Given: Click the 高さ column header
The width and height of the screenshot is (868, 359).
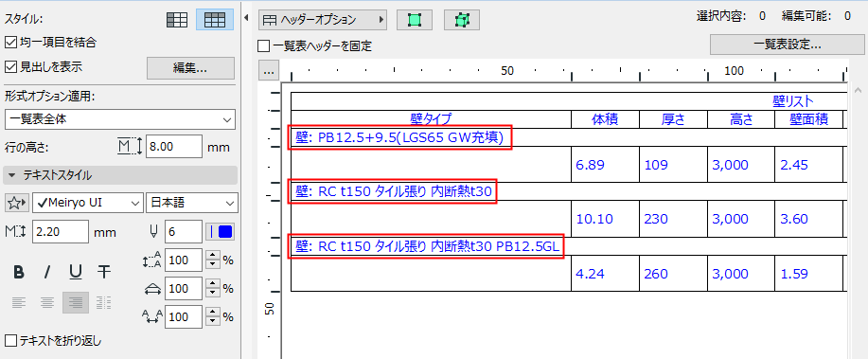Looking at the screenshot, I should tap(741, 119).
